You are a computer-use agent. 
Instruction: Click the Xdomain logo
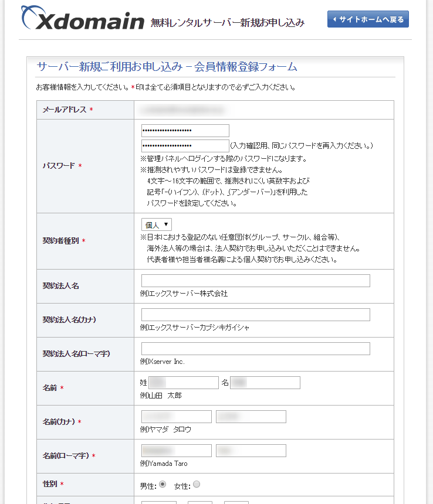click(x=82, y=20)
